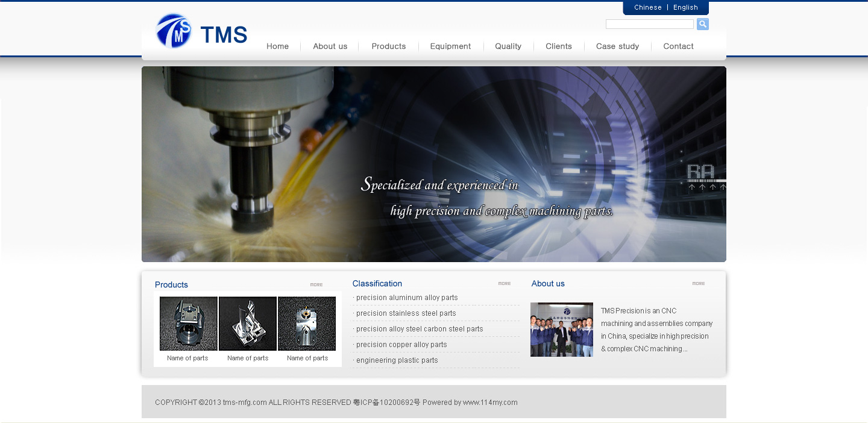Open the third product thumbnail
This screenshot has height=423, width=868.
pos(307,324)
